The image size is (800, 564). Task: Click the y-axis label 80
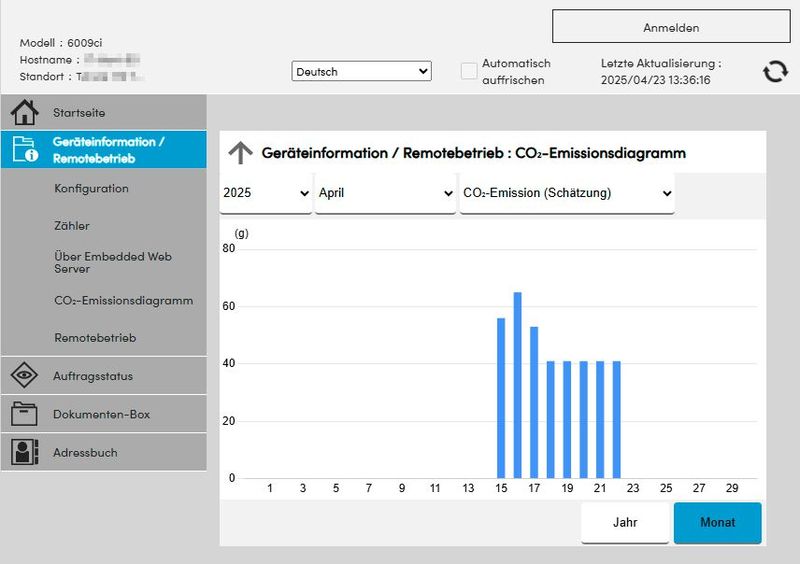point(229,248)
